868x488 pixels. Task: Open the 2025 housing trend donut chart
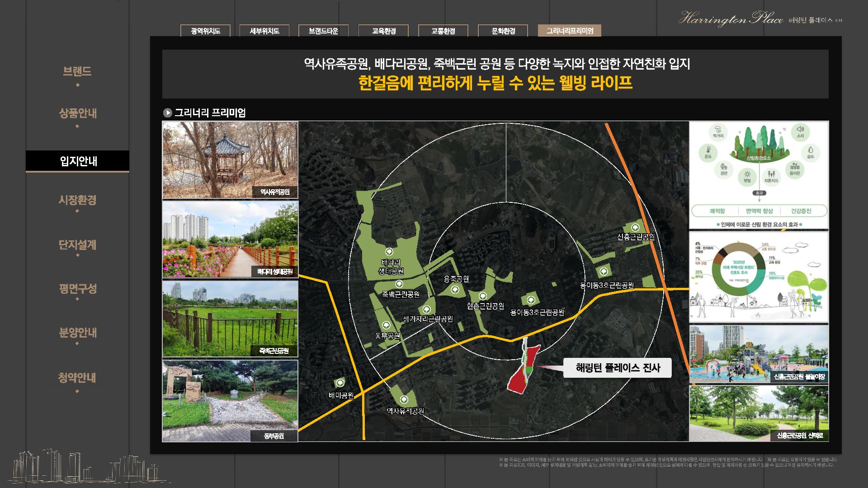759,277
